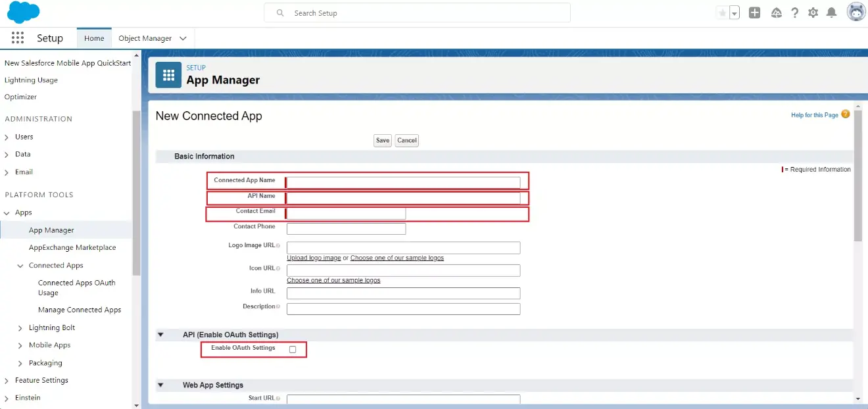Expand the Email section in sidebar

point(7,172)
